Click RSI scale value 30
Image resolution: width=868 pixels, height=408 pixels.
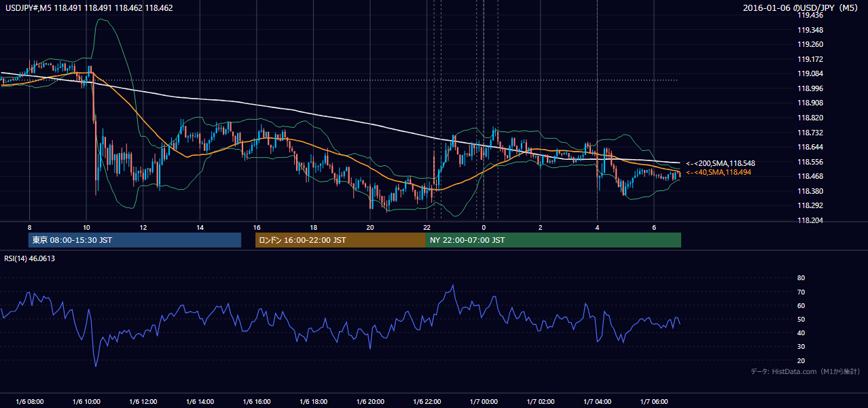801,347
